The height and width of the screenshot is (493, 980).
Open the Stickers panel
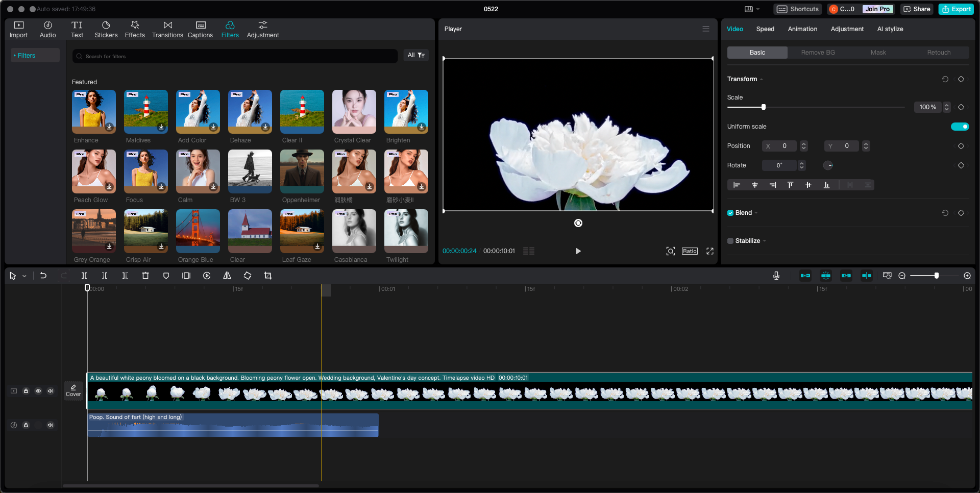coord(106,29)
